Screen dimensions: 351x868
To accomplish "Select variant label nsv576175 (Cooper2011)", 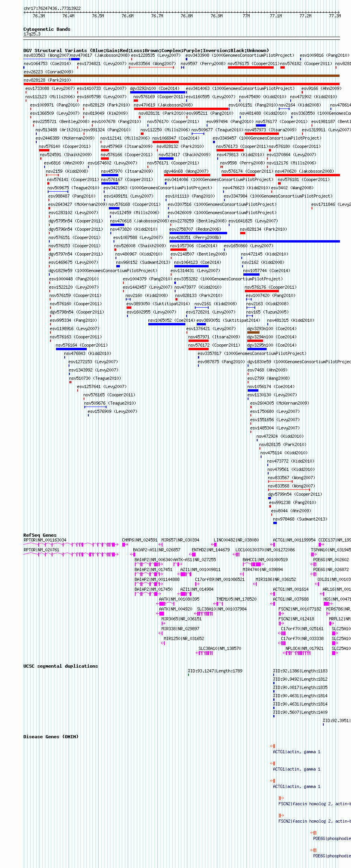I will point(254,63).
